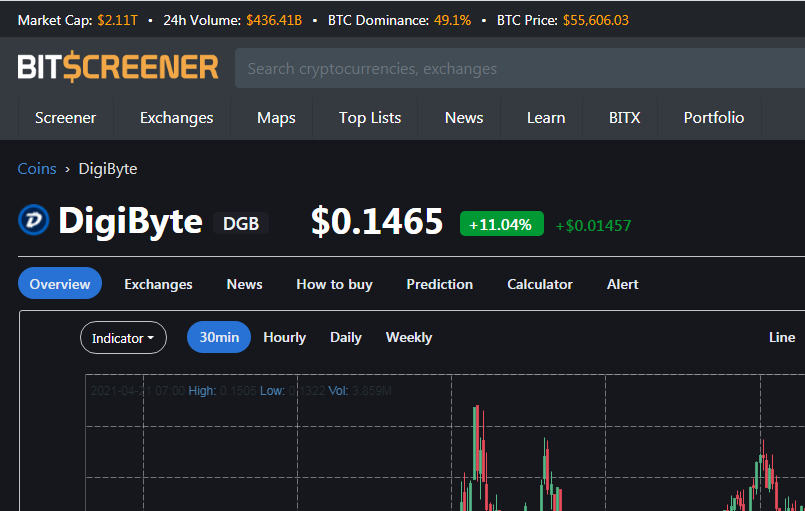Image resolution: width=805 pixels, height=511 pixels.
Task: Click the BitScreener logo
Action: pos(118,67)
